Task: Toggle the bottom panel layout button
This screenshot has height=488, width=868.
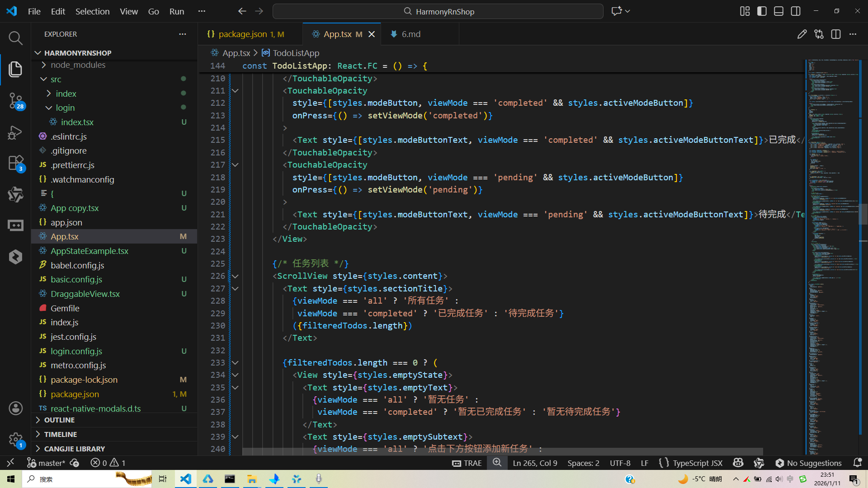Action: click(x=778, y=11)
